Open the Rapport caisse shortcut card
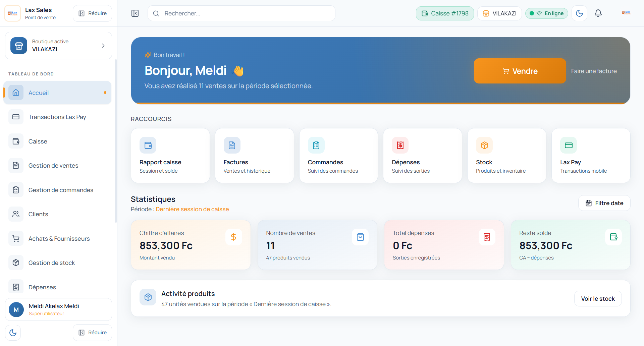644x346 pixels. point(170,156)
